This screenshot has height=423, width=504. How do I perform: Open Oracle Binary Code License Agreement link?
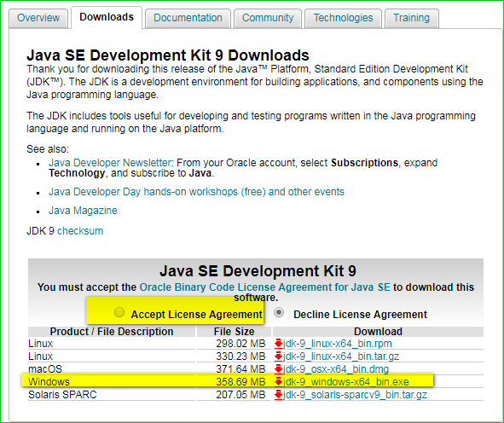(265, 287)
